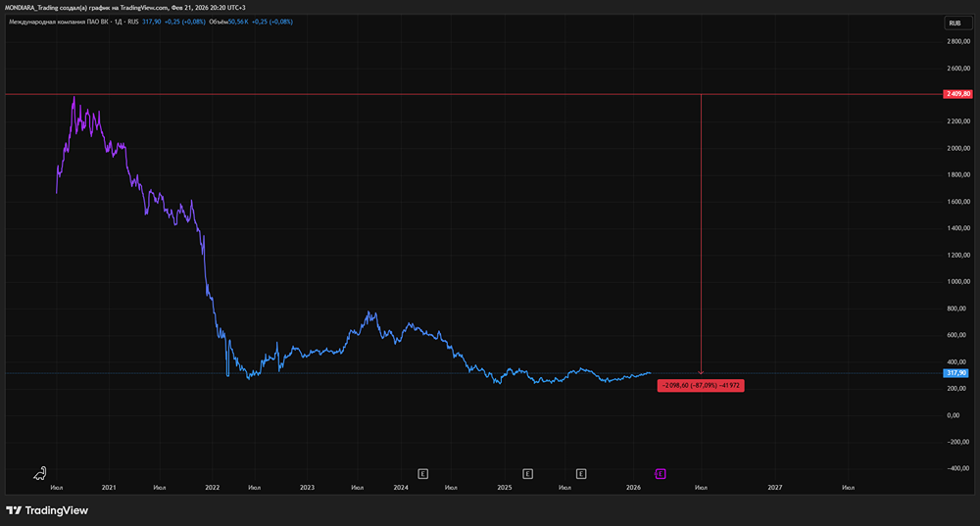The width and height of the screenshot is (980, 526).
Task: Click the earnings E marker before 2026
Action: click(x=581, y=473)
